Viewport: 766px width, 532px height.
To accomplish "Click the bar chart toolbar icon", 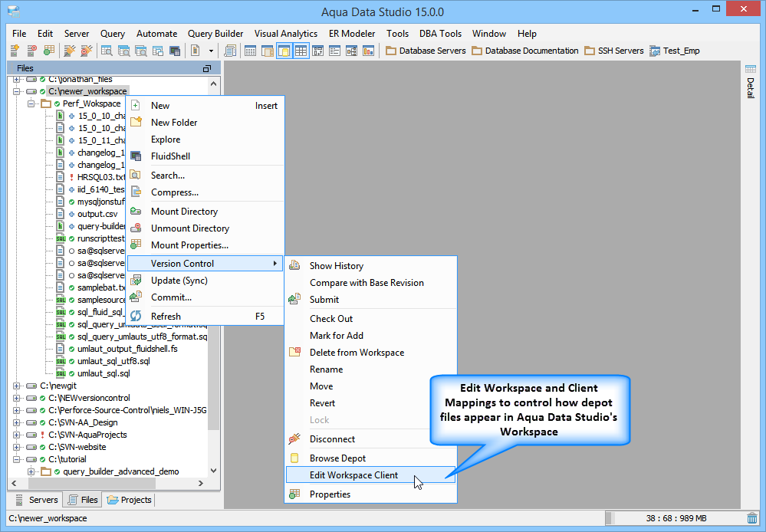I will point(368,51).
